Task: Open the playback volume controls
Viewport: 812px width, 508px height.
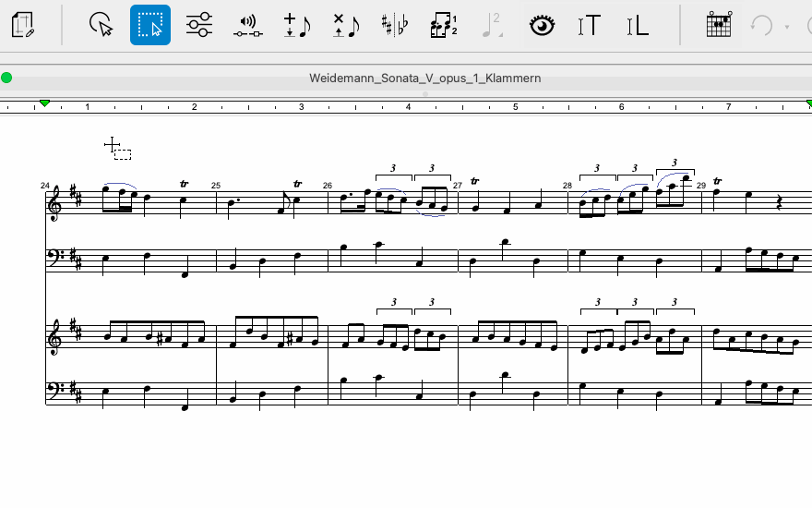Action: coord(247,25)
